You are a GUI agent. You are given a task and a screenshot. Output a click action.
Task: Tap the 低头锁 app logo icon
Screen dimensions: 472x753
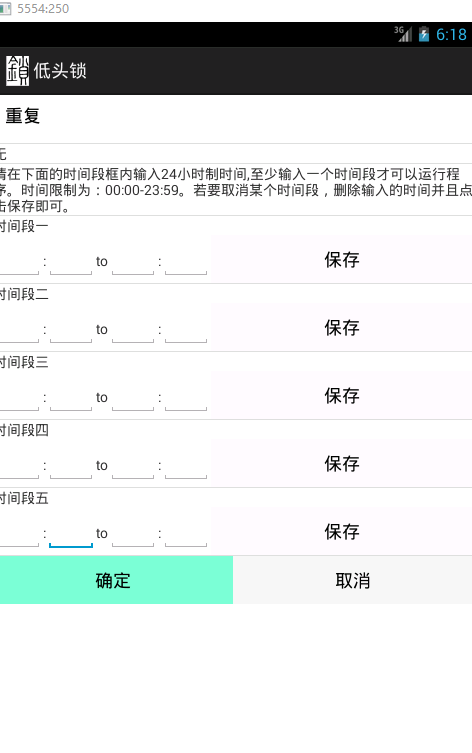pyautogui.click(x=18, y=71)
